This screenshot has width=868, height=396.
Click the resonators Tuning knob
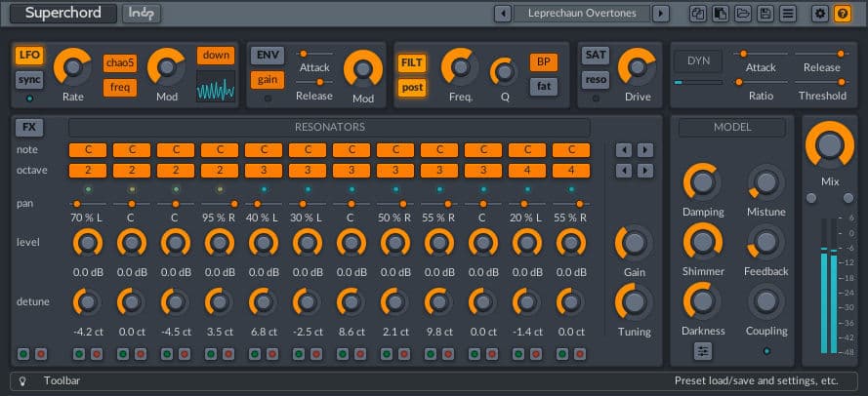coord(635,302)
